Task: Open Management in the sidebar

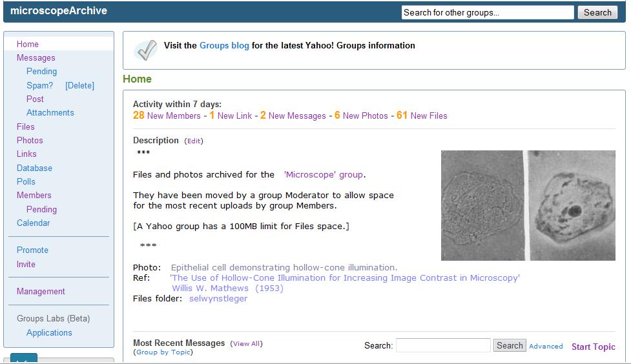Action: [41, 291]
